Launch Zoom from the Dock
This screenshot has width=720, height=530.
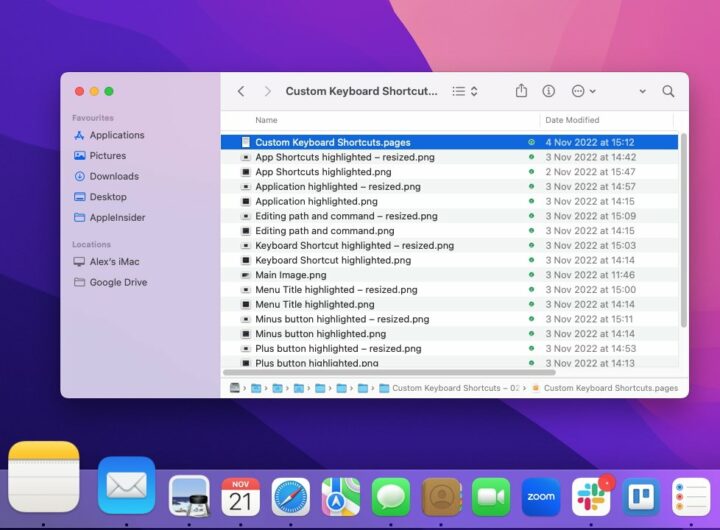541,496
